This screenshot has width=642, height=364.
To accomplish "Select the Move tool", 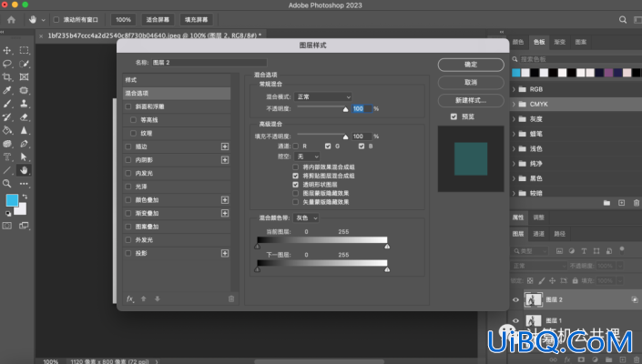I will tap(7, 50).
